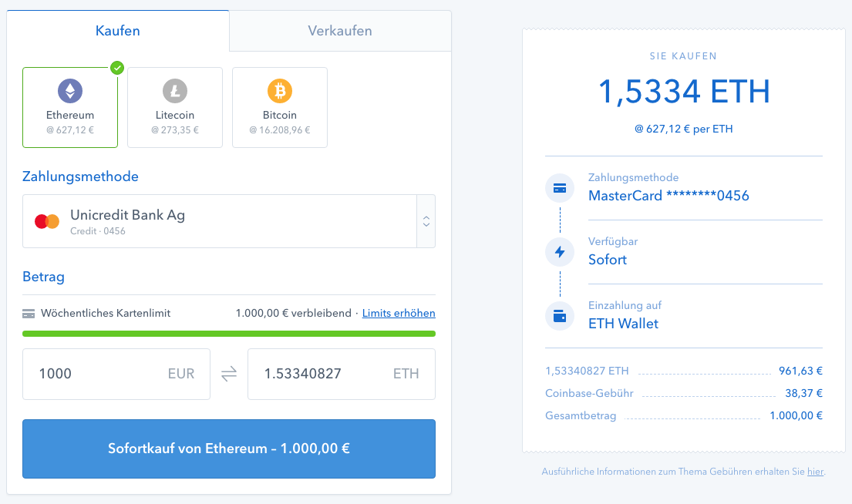Click the MasterCard logo beside Unicredit Bank Ag
The width and height of the screenshot is (852, 504).
(46, 220)
